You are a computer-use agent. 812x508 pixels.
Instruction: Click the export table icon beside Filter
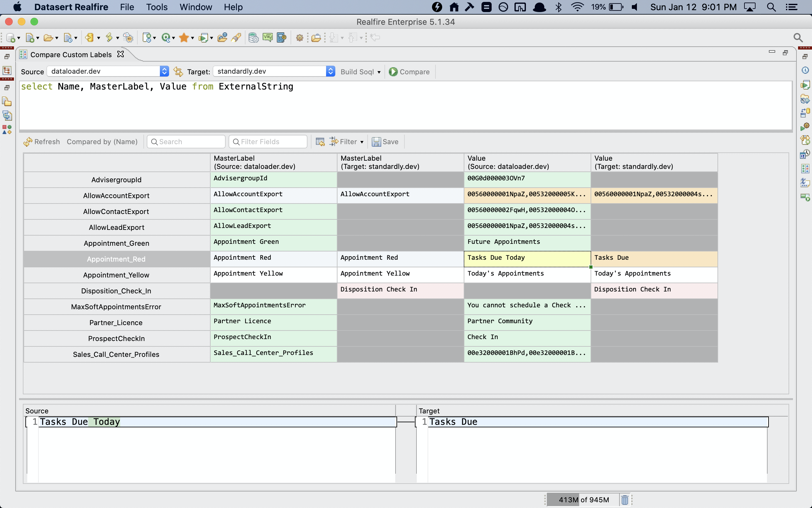coord(320,142)
